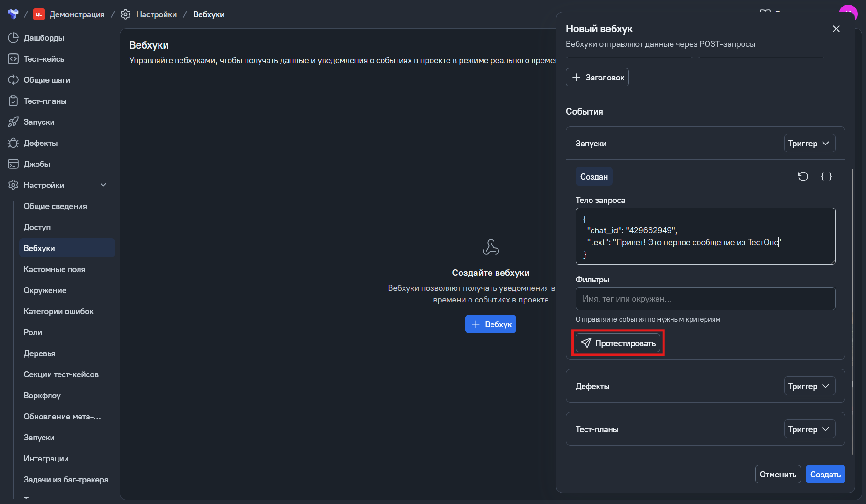Screen dimensions: 866x504
Task: Open Дашборды from the sidebar
Action: pos(43,38)
